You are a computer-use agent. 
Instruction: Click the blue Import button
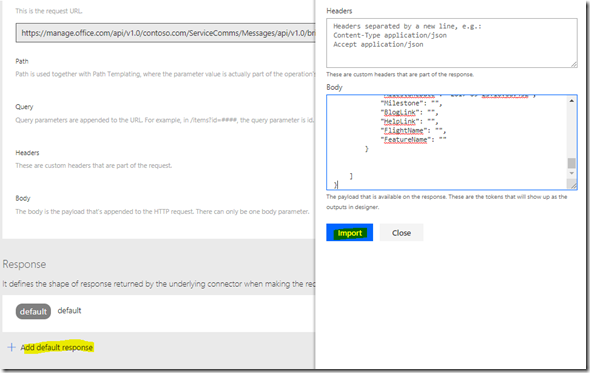[x=349, y=233]
